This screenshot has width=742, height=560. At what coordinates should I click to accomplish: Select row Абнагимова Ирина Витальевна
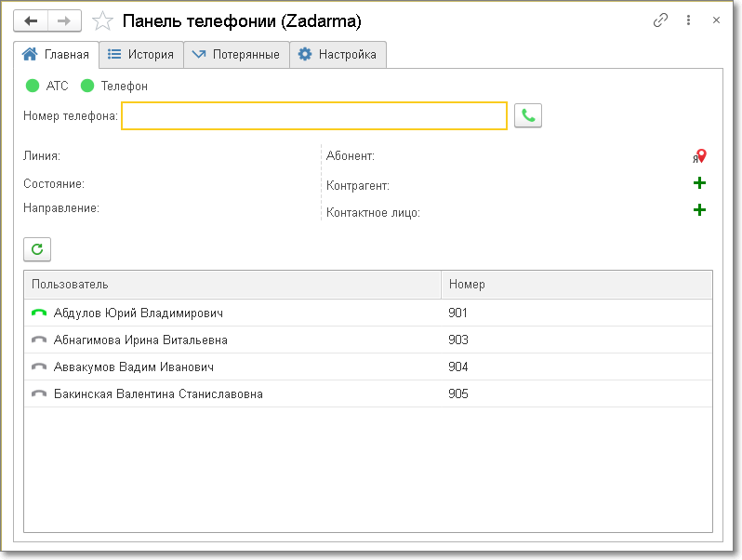click(x=140, y=340)
